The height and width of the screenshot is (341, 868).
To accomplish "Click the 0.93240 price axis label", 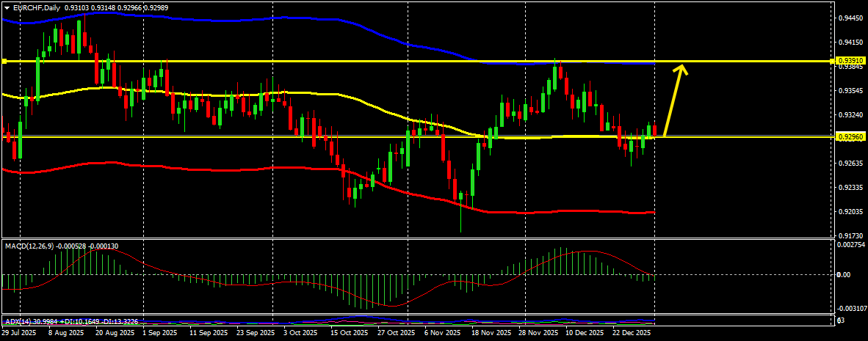I will pyautogui.click(x=850, y=115).
